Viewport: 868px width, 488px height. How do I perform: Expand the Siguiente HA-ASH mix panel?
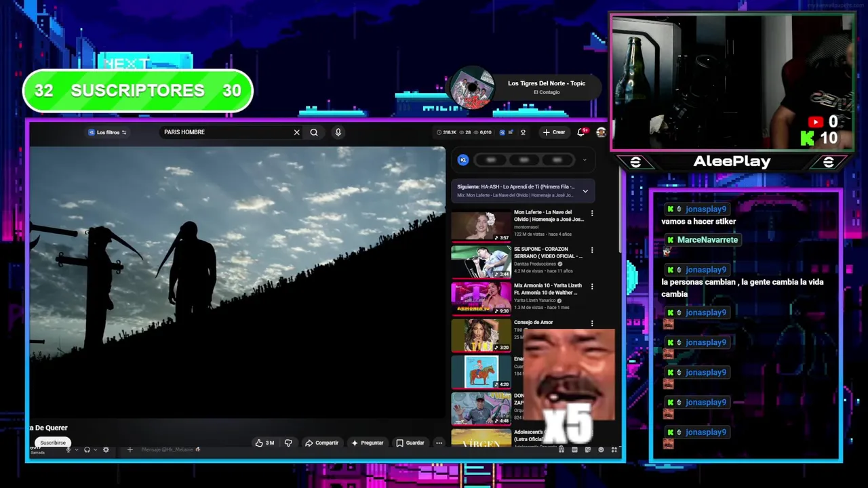tap(585, 191)
